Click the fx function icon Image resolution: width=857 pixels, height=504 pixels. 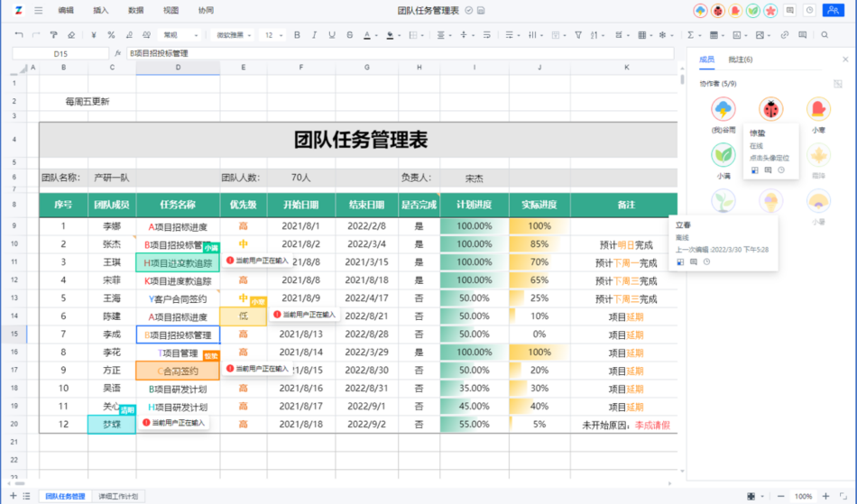pos(117,53)
